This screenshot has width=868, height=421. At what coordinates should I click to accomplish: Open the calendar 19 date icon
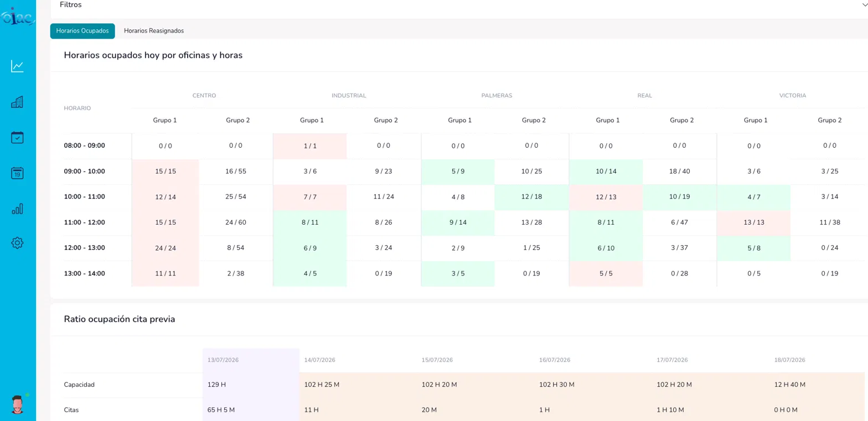click(x=17, y=173)
